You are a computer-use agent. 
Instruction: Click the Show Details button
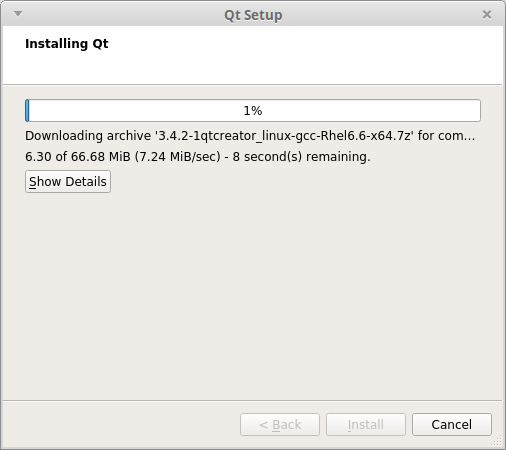click(x=68, y=182)
